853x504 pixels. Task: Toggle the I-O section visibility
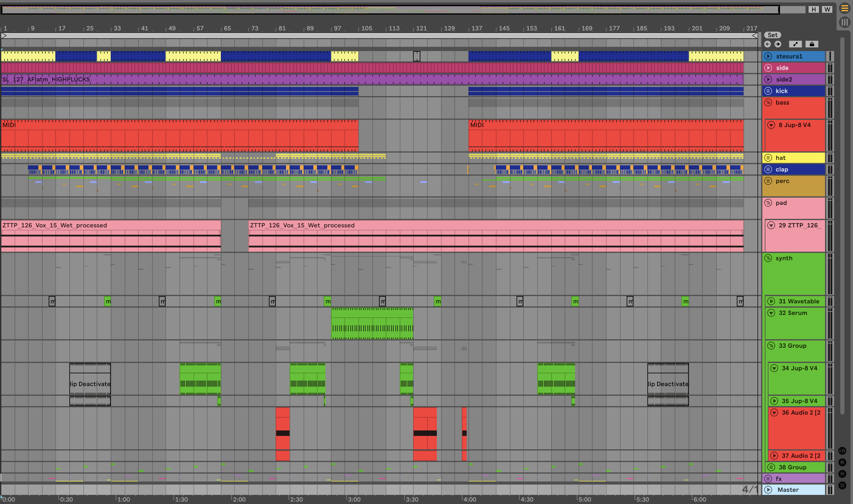coord(842,451)
